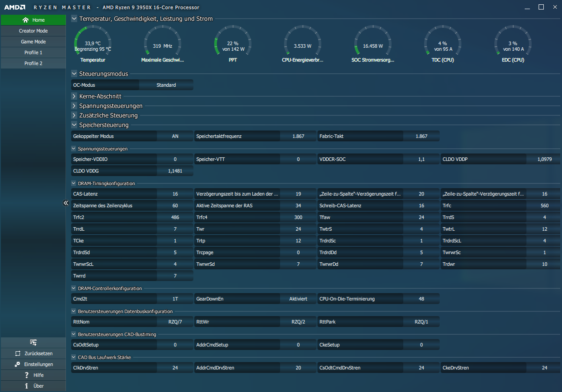Click Trfc2 value 486

175,217
